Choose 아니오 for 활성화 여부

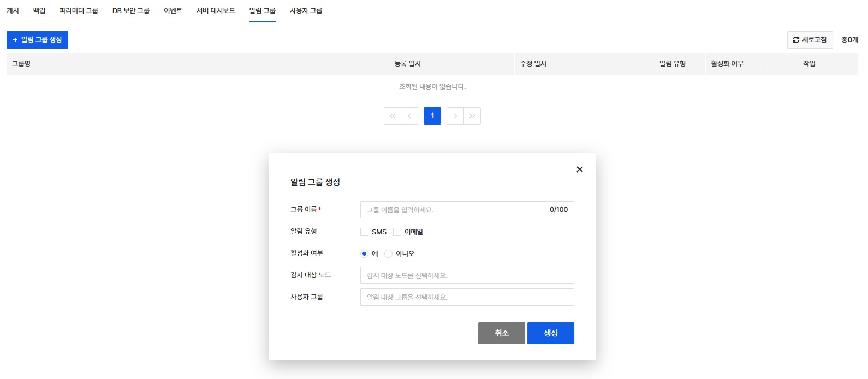tap(389, 254)
